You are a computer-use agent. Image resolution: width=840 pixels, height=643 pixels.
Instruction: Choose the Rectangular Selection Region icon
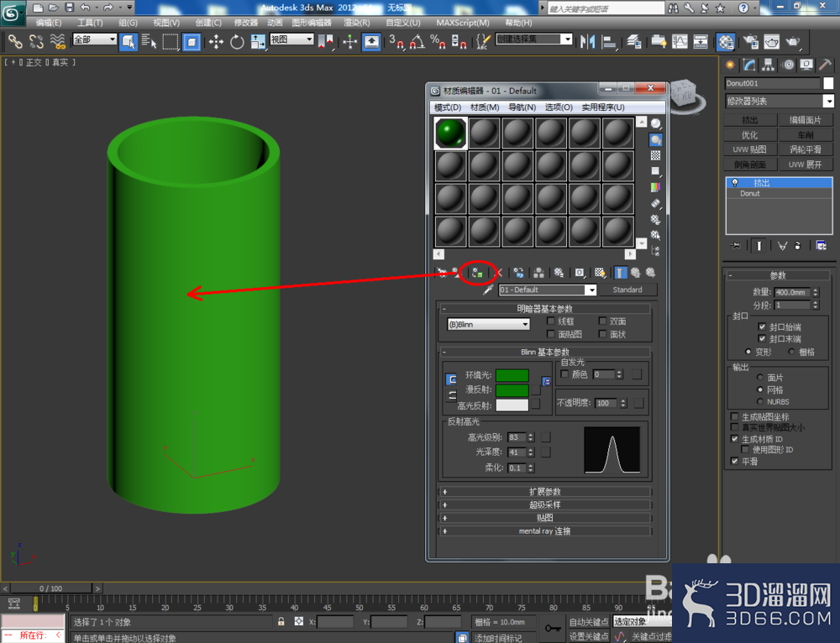[171, 42]
